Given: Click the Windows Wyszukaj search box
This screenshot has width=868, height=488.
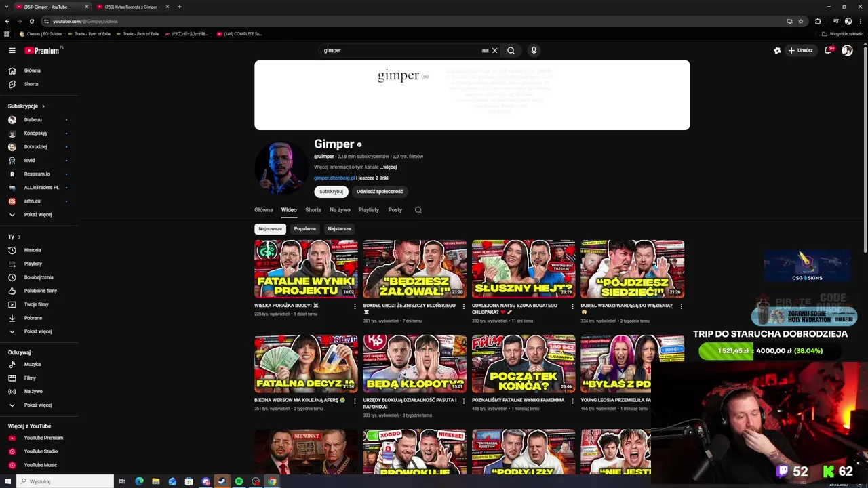Looking at the screenshot, I should click(64, 481).
